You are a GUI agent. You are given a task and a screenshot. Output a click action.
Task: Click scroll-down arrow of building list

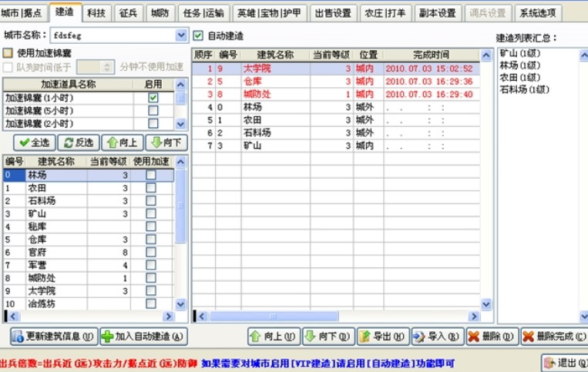coord(181,303)
